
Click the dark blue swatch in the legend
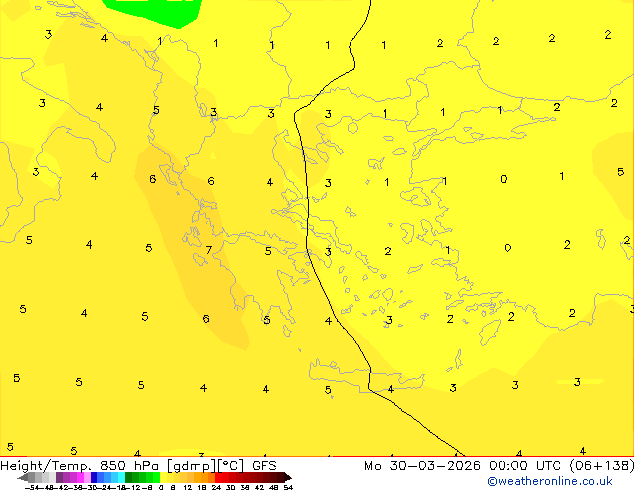94,477
